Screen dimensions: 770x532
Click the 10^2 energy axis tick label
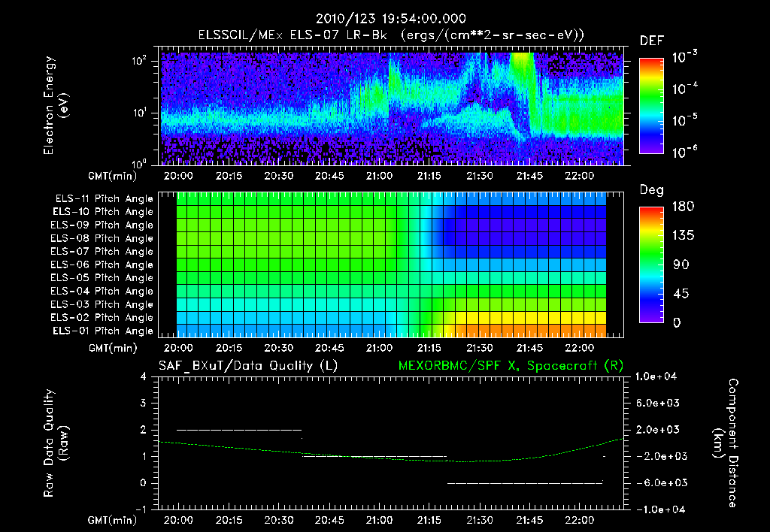[x=140, y=61]
